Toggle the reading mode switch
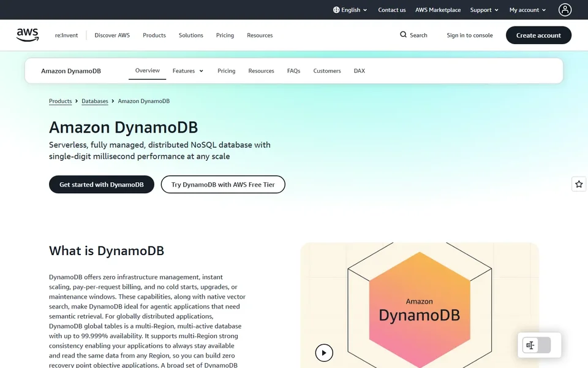 (537, 345)
